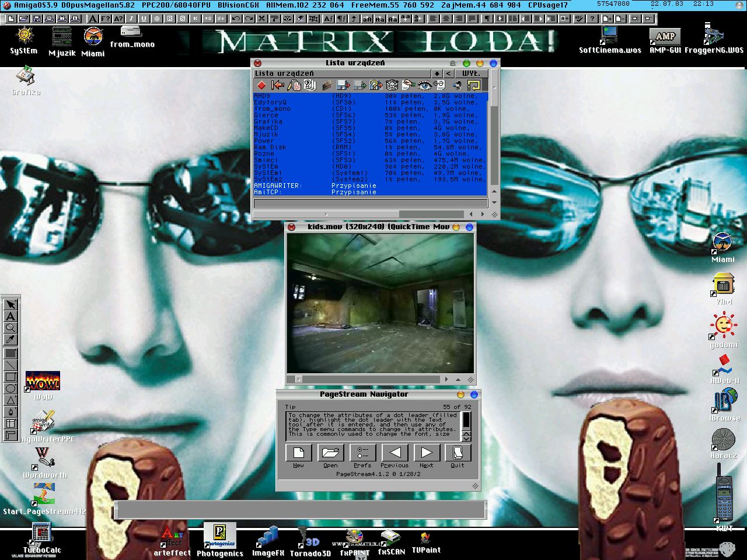Click the skull delete icon in device lister
The height and width of the screenshot is (560, 747).
[x=392, y=85]
